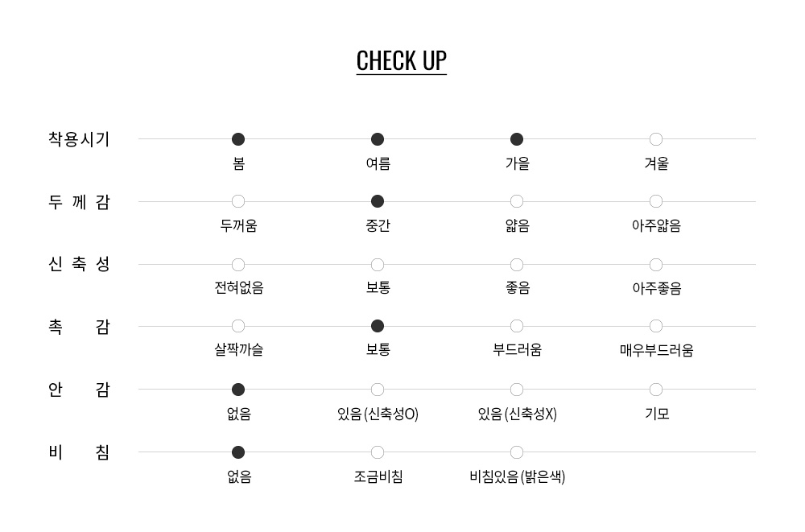
Task: Click the 중간 thickness dot
Action: click(x=378, y=201)
